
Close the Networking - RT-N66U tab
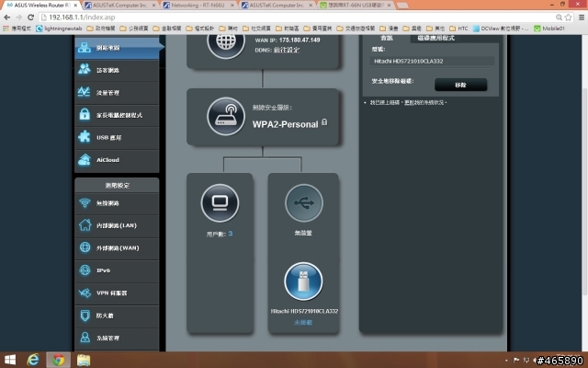point(232,6)
